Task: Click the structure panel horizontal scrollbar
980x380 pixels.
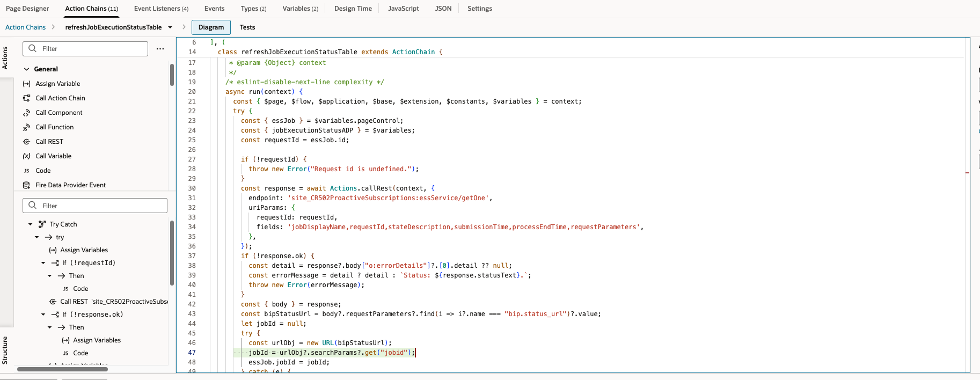Action: point(62,369)
